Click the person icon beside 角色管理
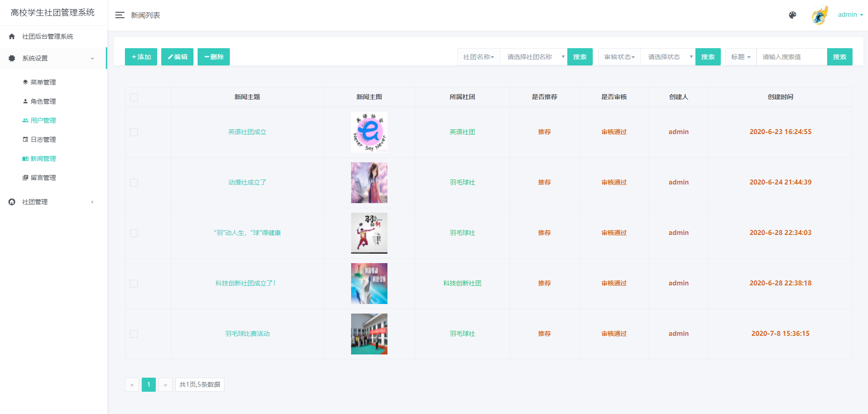The width and height of the screenshot is (868, 414). pos(25,101)
